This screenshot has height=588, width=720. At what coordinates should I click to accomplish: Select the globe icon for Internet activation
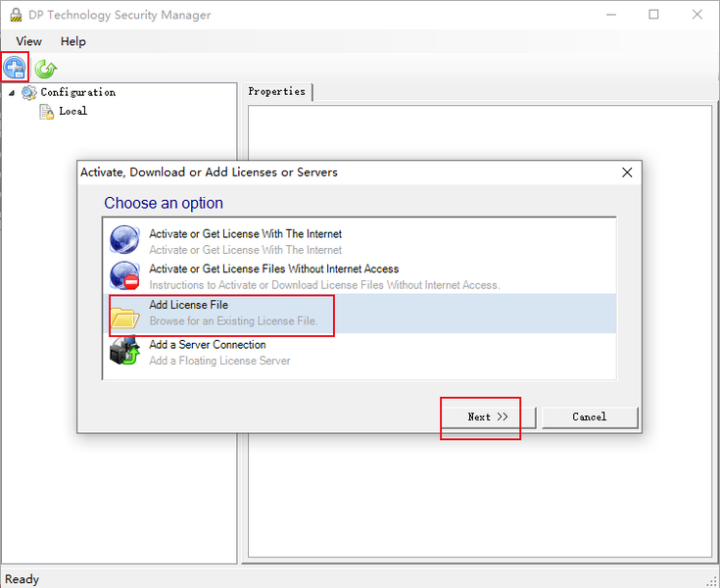pyautogui.click(x=124, y=240)
